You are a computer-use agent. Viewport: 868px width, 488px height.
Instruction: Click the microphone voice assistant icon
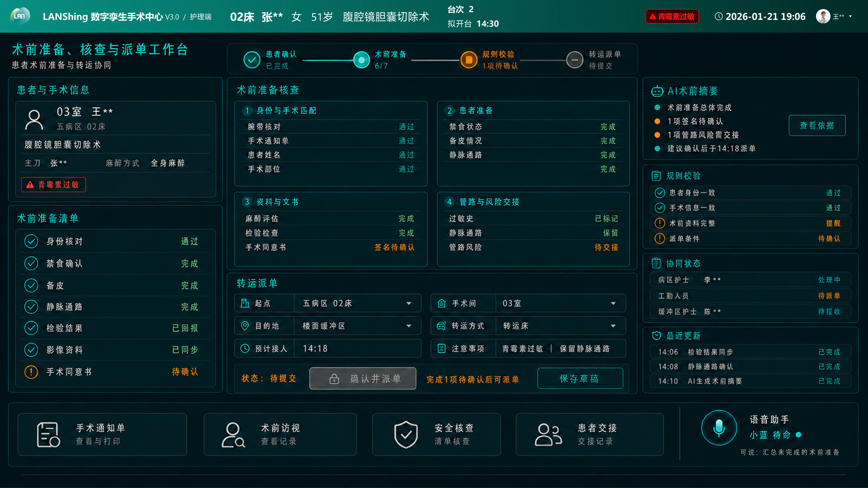coord(719,427)
